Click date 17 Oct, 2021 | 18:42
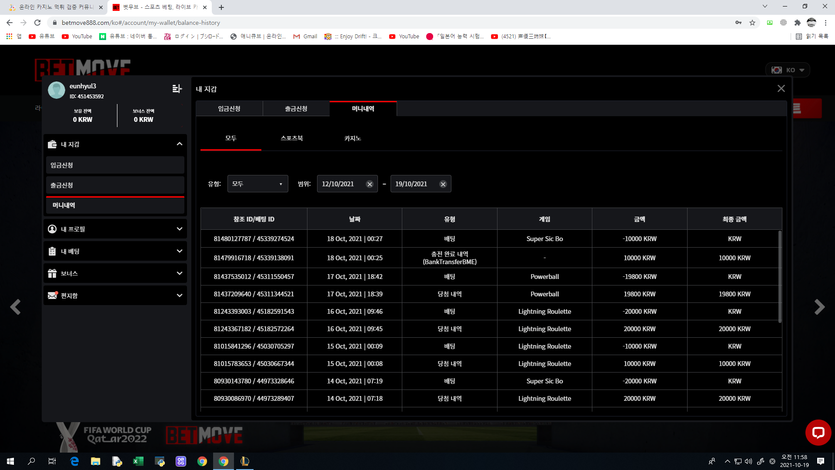This screenshot has height=470, width=835. coord(355,277)
